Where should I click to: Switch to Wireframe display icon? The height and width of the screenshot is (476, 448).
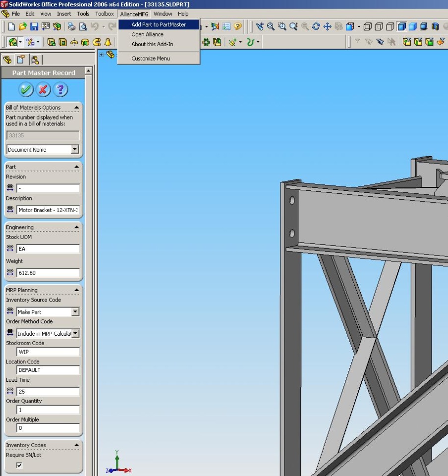(x=368, y=26)
